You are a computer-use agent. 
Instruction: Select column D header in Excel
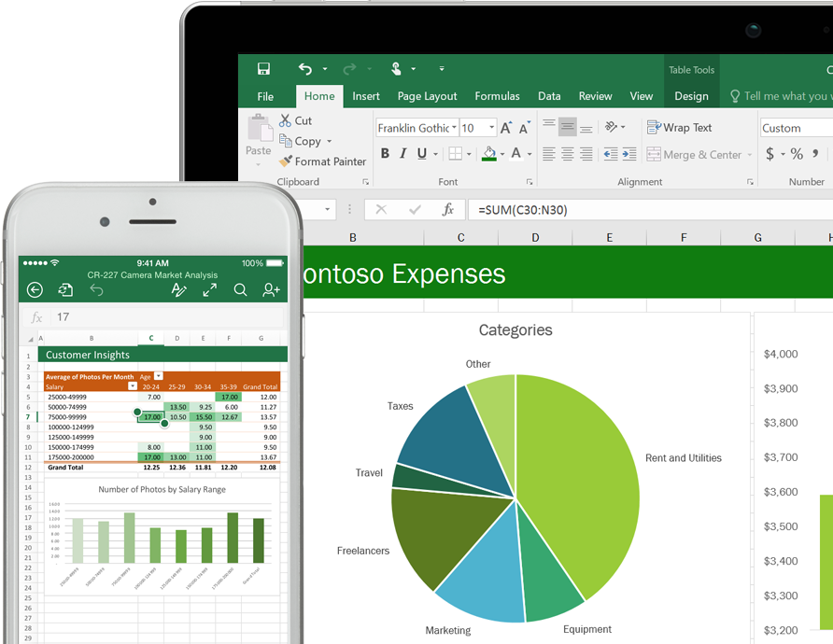(535, 237)
